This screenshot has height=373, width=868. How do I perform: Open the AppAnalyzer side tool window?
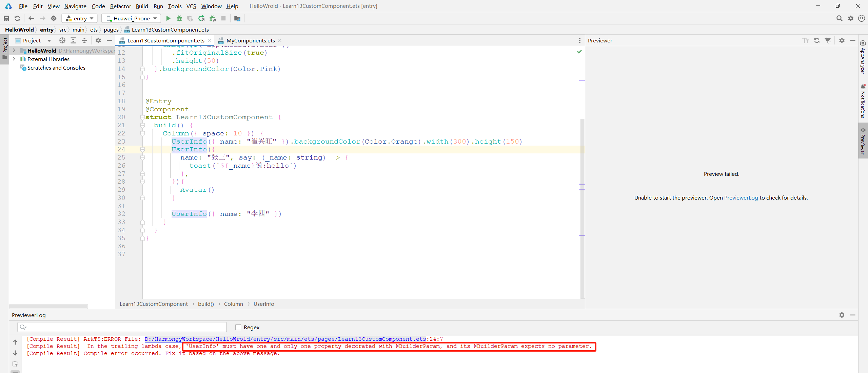coord(863,57)
